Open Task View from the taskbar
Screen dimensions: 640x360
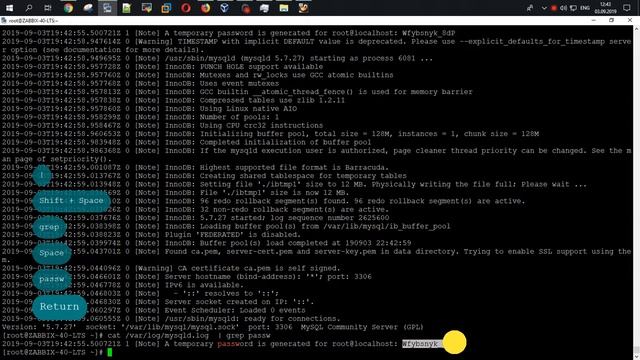click(x=48, y=8)
